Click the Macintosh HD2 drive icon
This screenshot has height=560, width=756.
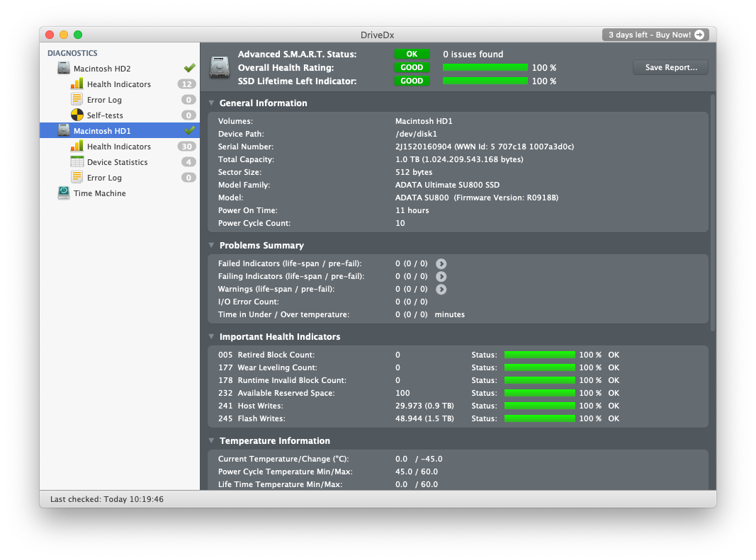click(x=64, y=69)
